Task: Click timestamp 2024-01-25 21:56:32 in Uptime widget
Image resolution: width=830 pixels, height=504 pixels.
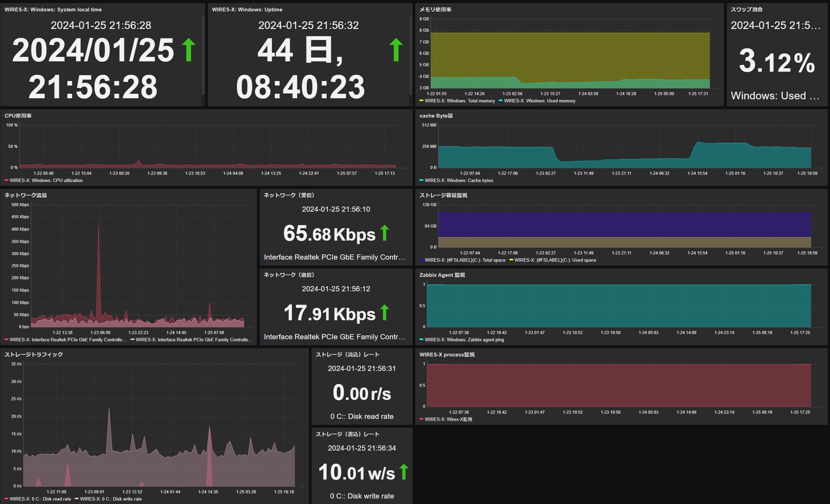Action: pyautogui.click(x=308, y=25)
